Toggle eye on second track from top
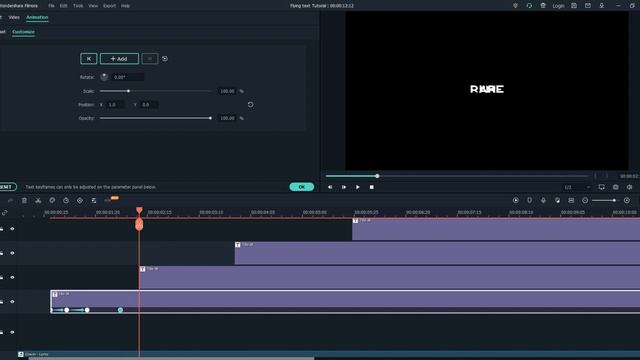This screenshot has height=360, width=640. [12, 253]
